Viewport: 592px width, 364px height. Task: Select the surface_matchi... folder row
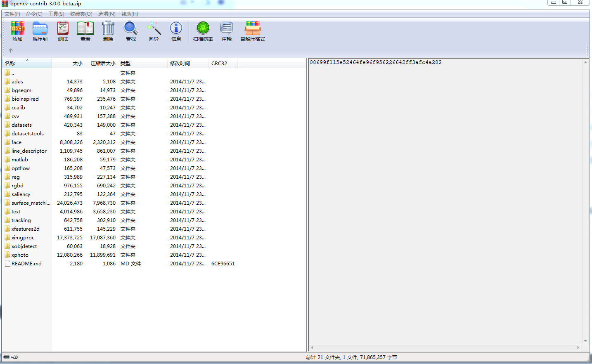(120, 203)
